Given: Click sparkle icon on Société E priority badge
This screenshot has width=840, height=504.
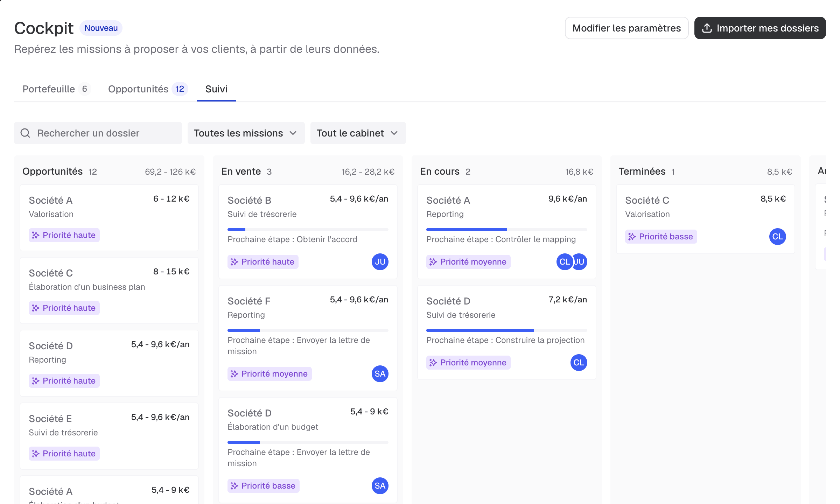Looking at the screenshot, I should tap(36, 454).
